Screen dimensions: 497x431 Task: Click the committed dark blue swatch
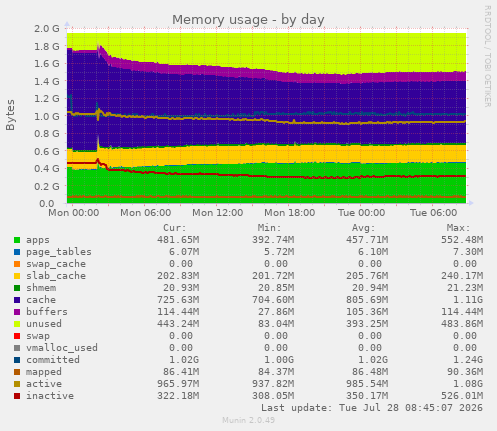pyautogui.click(x=17, y=360)
